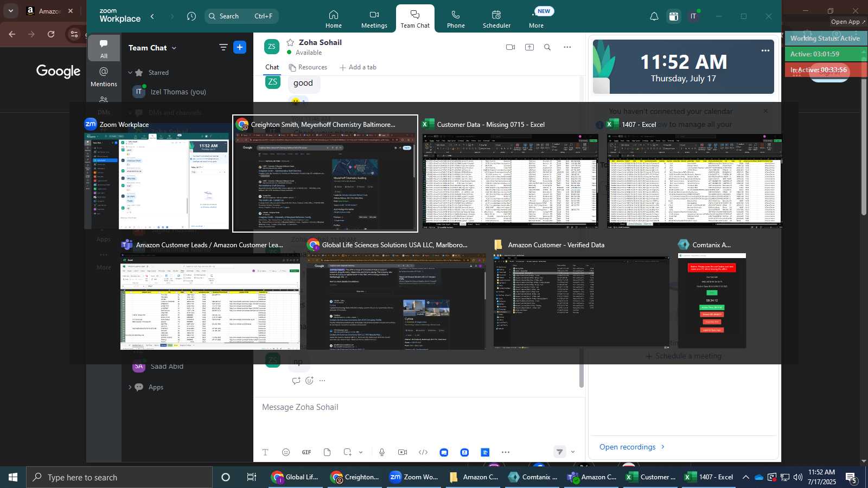868x488 pixels.
Task: Expand the send options dropdown
Action: [573, 452]
